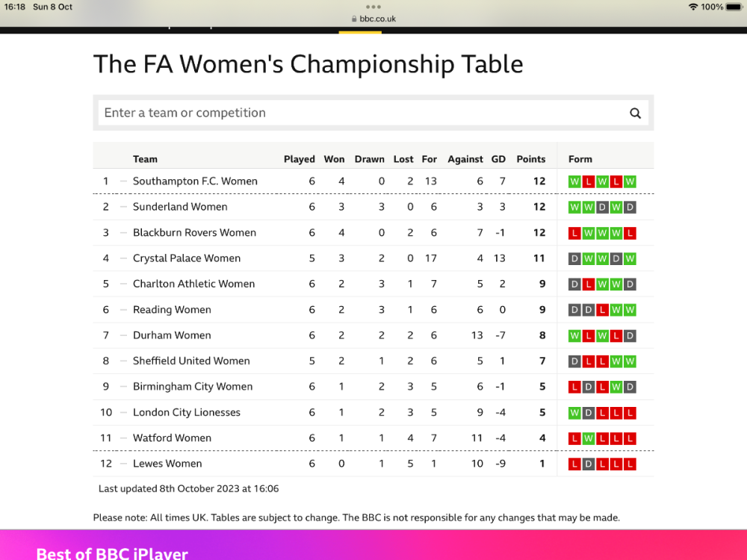Tap the three dots at top of browser
Viewport: 747px width, 560px height.
(x=373, y=7)
